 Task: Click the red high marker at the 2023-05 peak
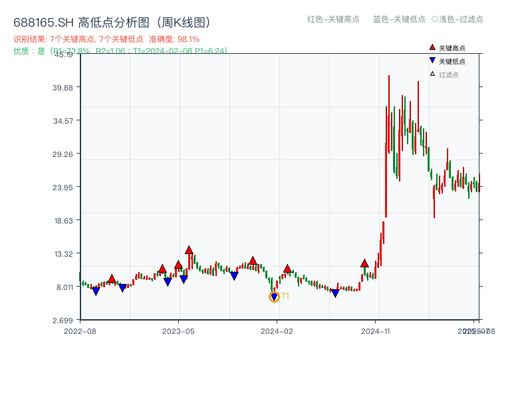click(190, 250)
